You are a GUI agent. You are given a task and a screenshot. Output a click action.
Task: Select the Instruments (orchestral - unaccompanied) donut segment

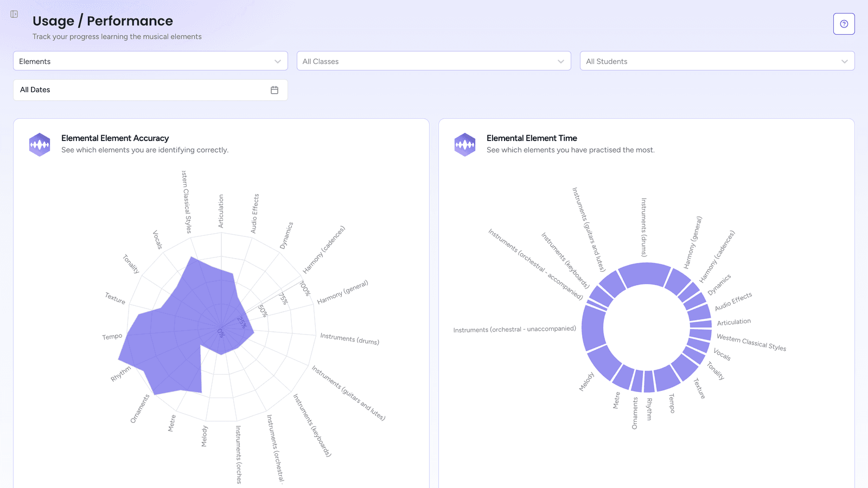[593, 327]
